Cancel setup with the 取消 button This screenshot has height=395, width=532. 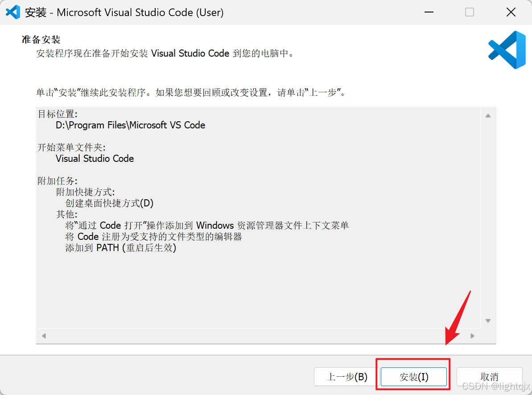coord(489,377)
